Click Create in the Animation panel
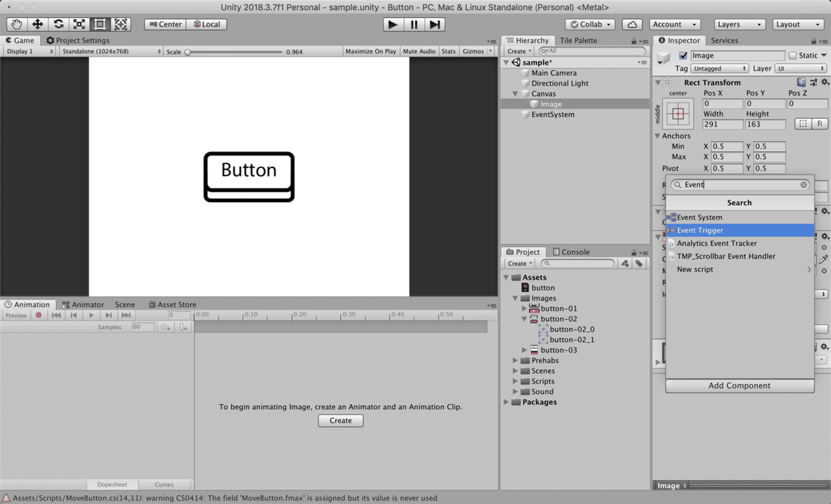Screen dimensions: 831x504 [341, 420]
